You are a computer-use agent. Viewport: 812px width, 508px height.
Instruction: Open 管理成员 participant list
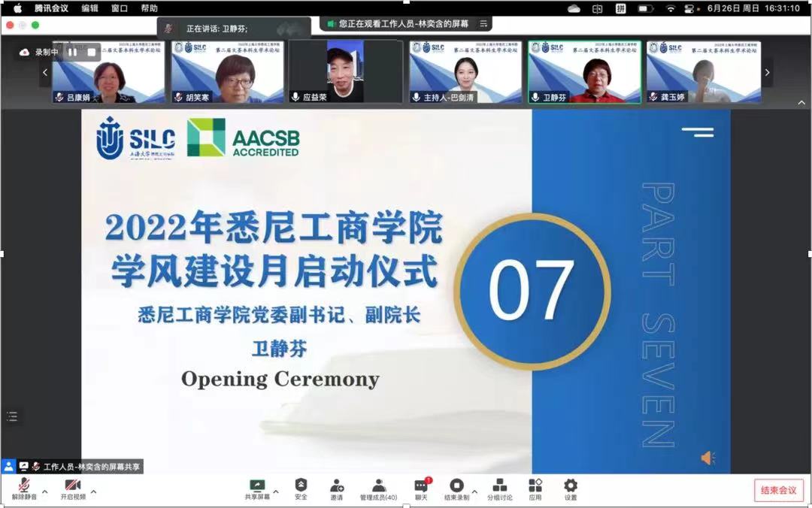[379, 488]
